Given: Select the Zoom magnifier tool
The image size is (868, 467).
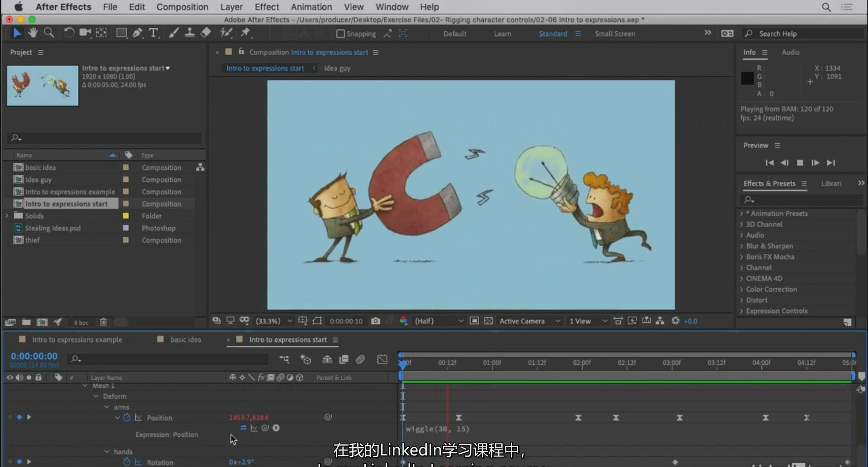Looking at the screenshot, I should tap(49, 33).
